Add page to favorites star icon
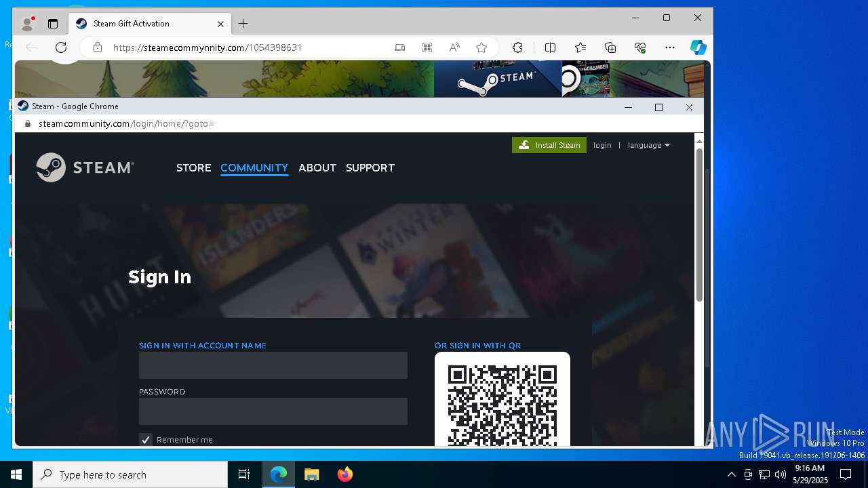This screenshot has width=868, height=488. point(481,47)
